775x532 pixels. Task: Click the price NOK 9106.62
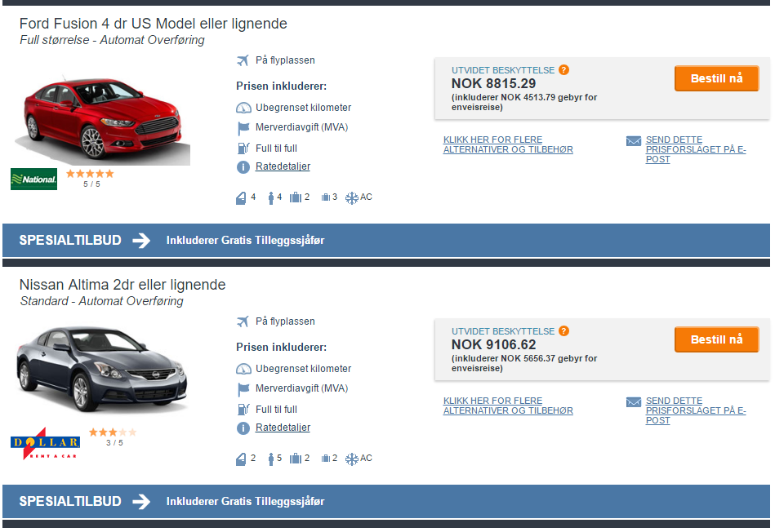click(x=494, y=345)
